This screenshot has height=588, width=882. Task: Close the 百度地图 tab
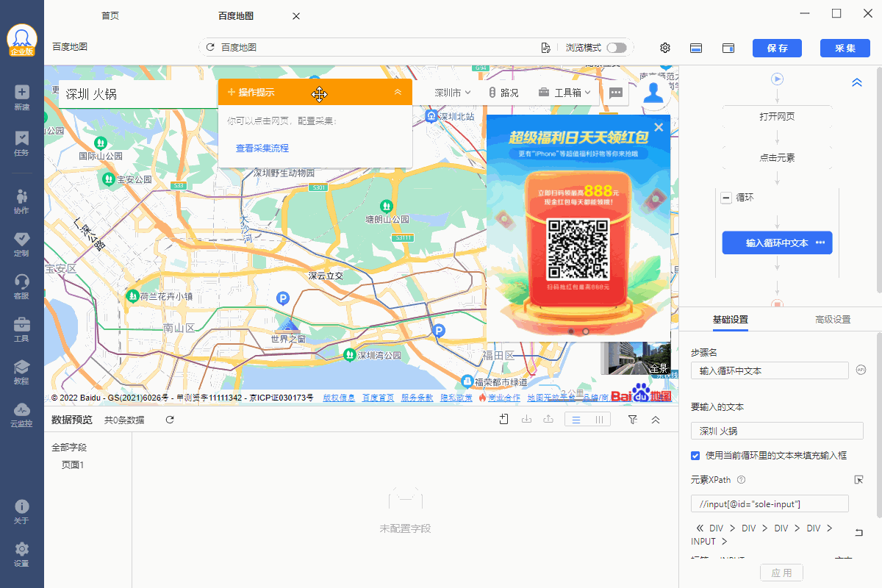(296, 16)
